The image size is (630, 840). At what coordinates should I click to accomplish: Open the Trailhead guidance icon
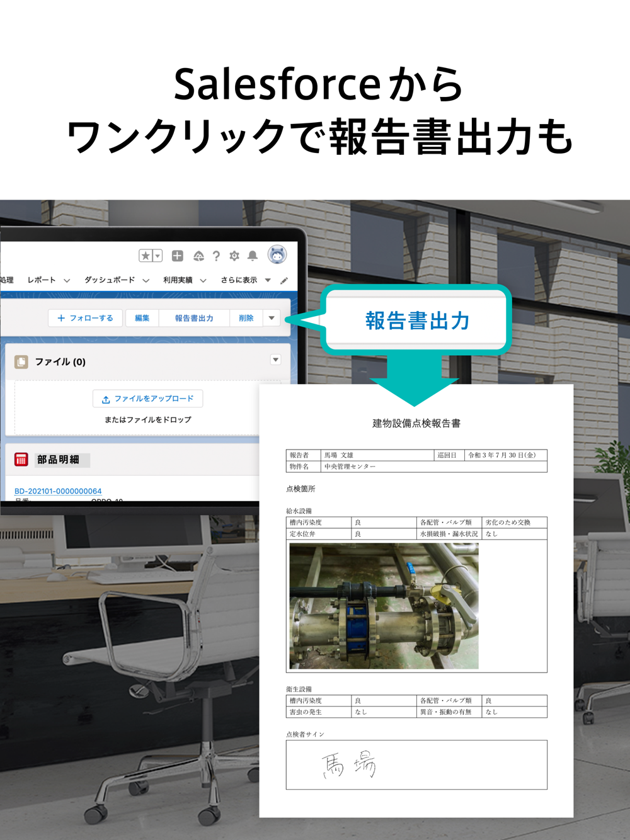tap(198, 256)
